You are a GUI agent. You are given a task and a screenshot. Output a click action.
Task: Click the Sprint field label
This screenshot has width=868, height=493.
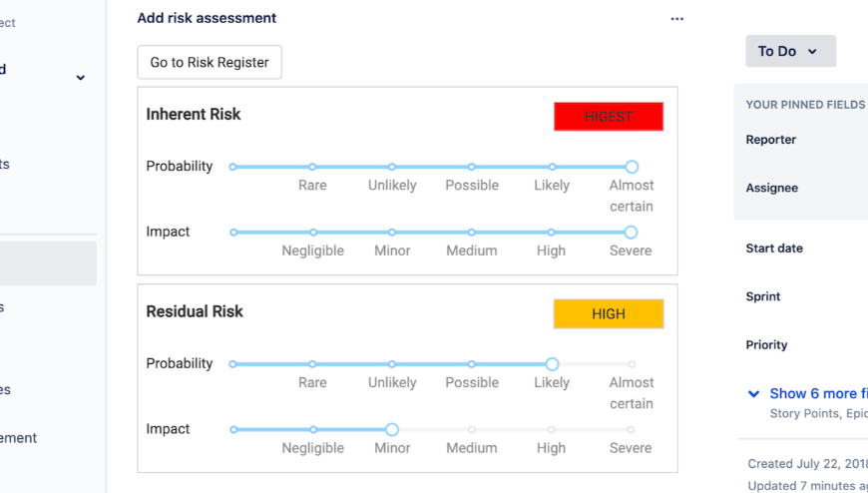(763, 296)
